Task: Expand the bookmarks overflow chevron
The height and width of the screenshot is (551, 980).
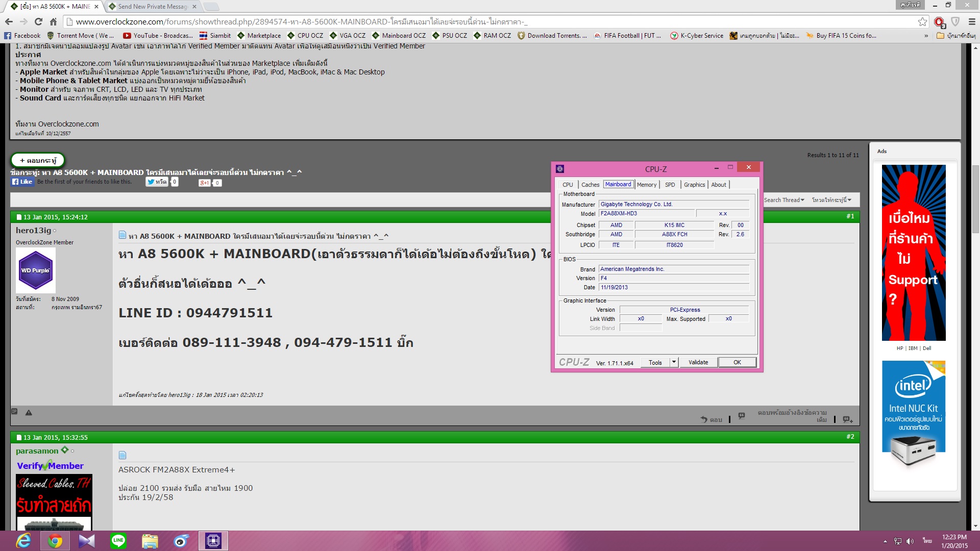Action: coord(926,36)
